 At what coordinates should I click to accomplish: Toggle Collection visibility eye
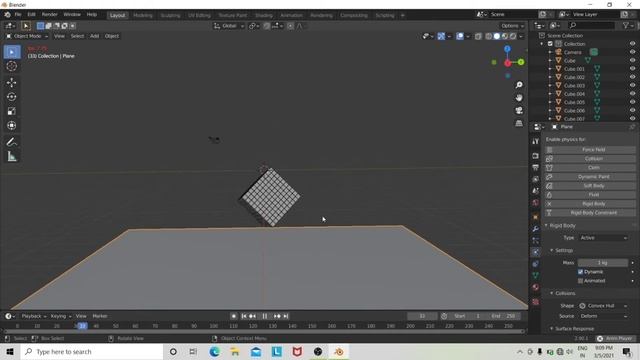pyautogui.click(x=632, y=44)
